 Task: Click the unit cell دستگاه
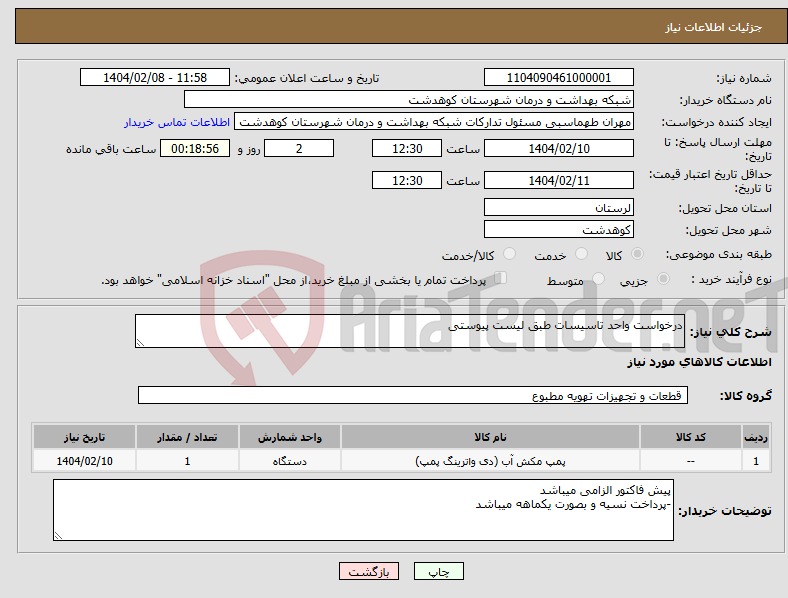pyautogui.click(x=289, y=461)
